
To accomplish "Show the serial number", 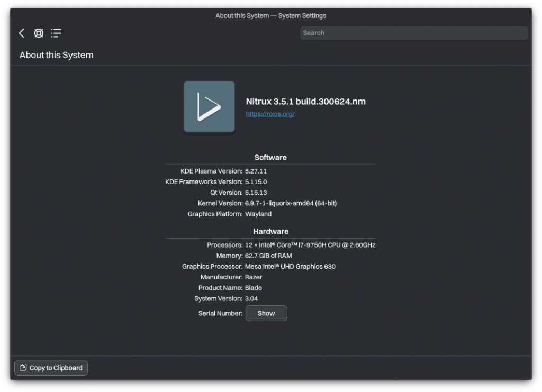I will tap(266, 313).
